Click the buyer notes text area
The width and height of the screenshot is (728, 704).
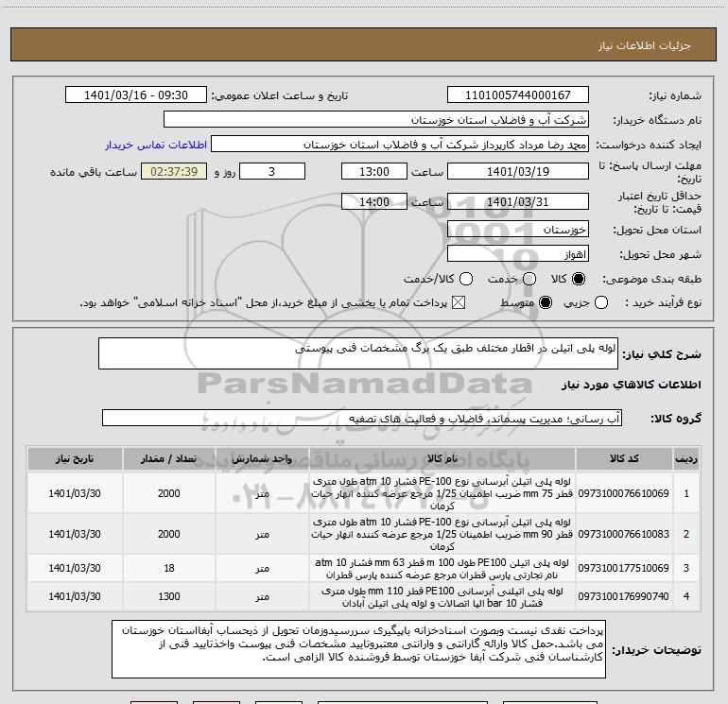[358, 649]
